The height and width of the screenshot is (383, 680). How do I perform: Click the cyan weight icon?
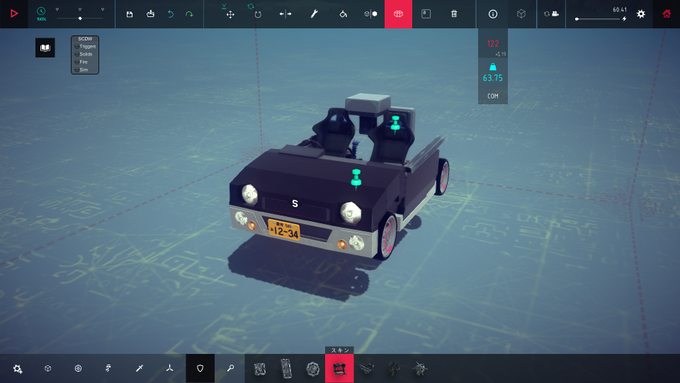point(493,67)
